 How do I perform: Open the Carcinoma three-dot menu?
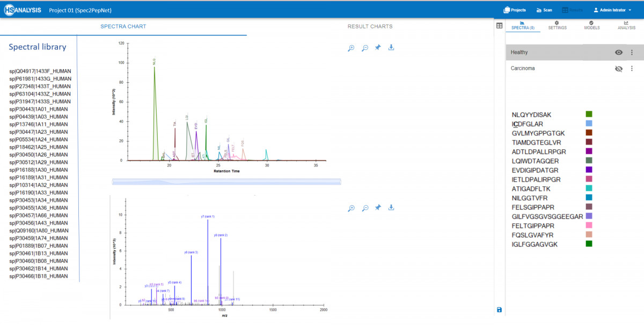click(x=632, y=68)
